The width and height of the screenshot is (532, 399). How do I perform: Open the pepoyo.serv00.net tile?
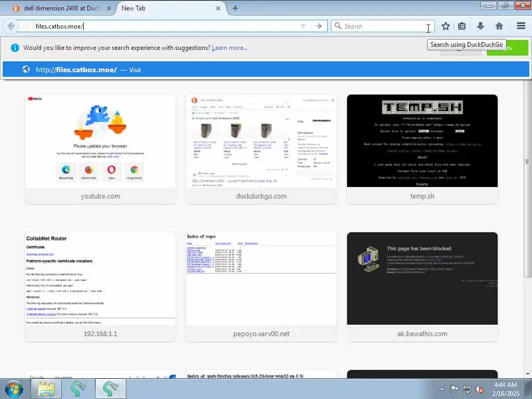[x=261, y=287]
